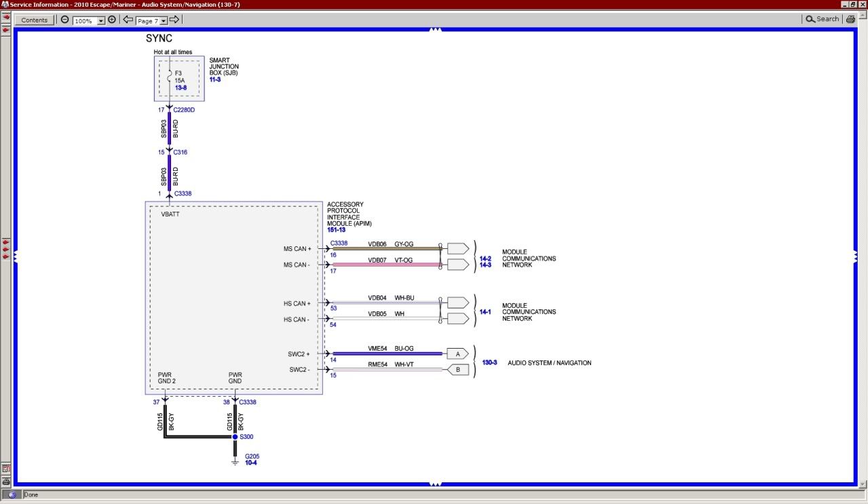Follow the 10-4 ground G205 link
This screenshot has width=868, height=504.
click(x=250, y=463)
